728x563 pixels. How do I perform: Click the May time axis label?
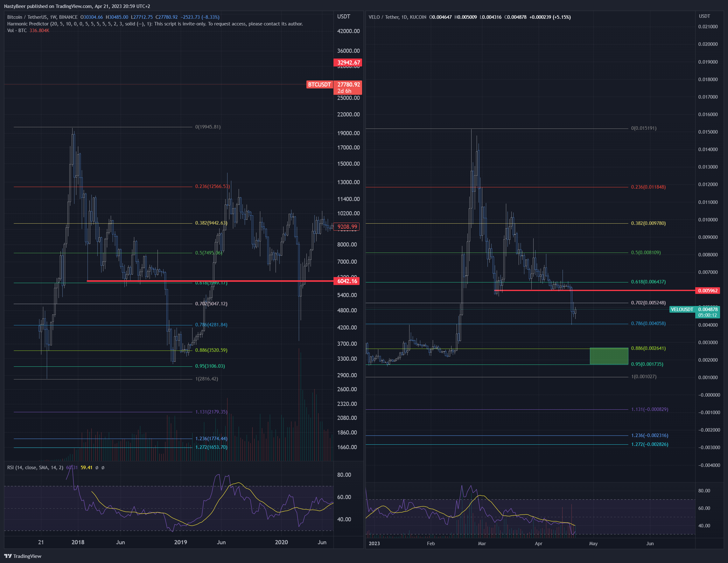[x=593, y=543]
